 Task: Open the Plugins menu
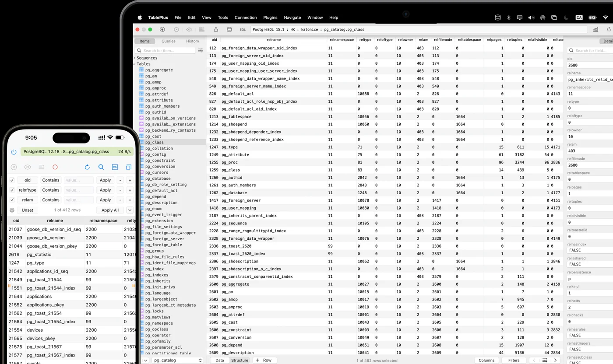[x=270, y=17]
